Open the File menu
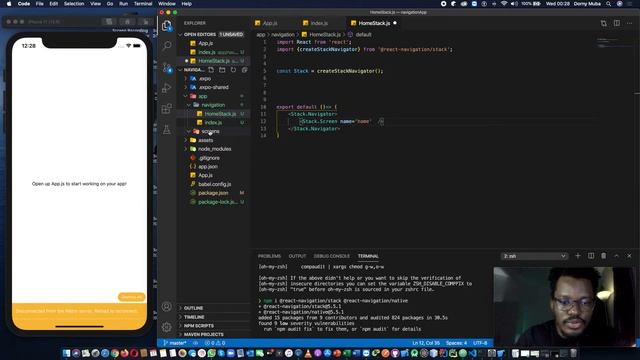The image size is (640, 360). (40, 4)
